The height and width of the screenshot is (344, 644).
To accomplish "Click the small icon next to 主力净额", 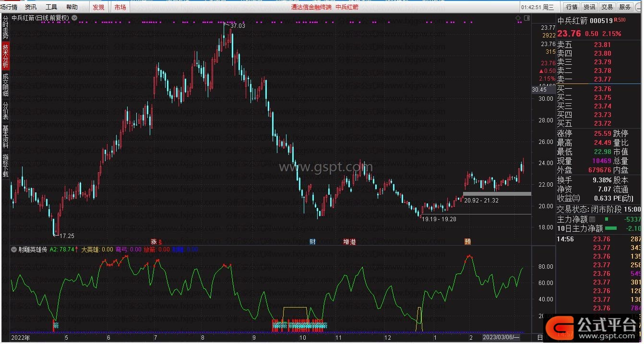I will tap(592, 219).
